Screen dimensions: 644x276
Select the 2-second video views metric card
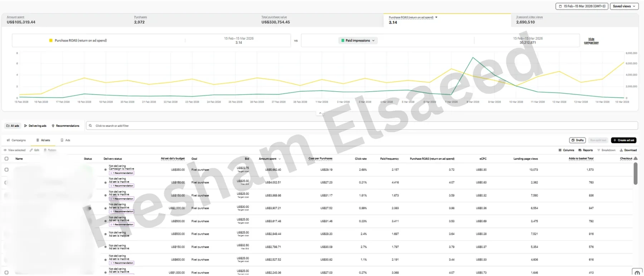[575, 20]
